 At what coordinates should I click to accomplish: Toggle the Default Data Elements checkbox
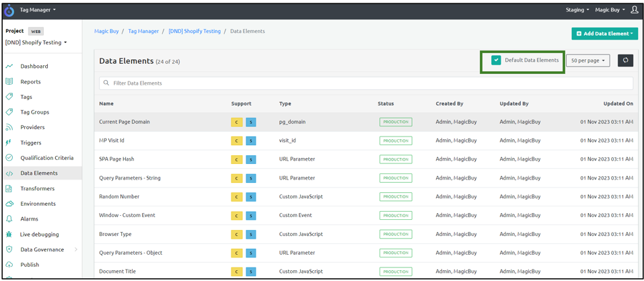[x=496, y=61]
